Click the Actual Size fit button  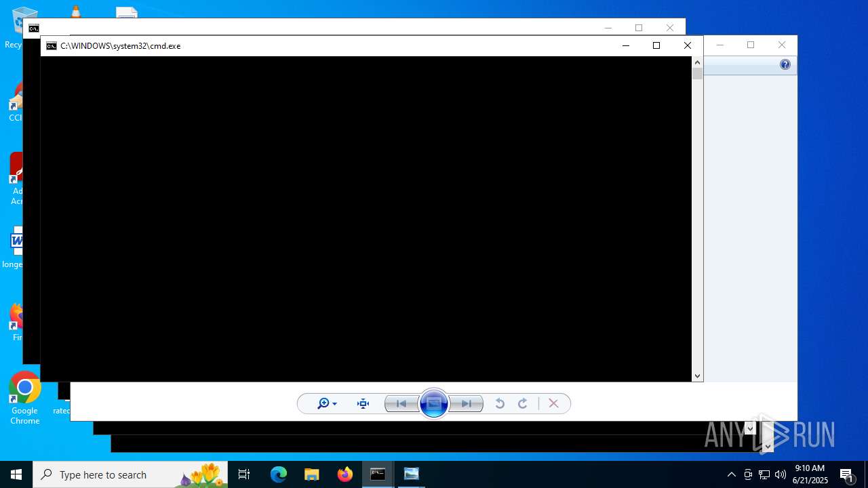tap(363, 404)
